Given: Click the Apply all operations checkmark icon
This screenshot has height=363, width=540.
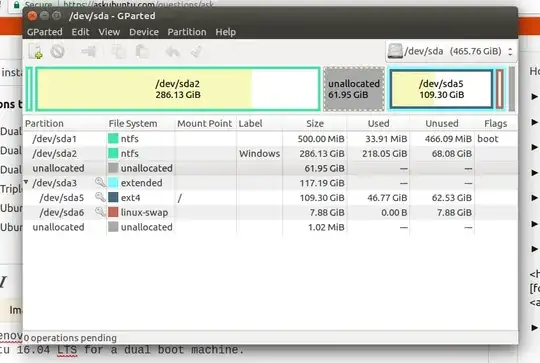Looking at the screenshot, I should tap(196, 52).
